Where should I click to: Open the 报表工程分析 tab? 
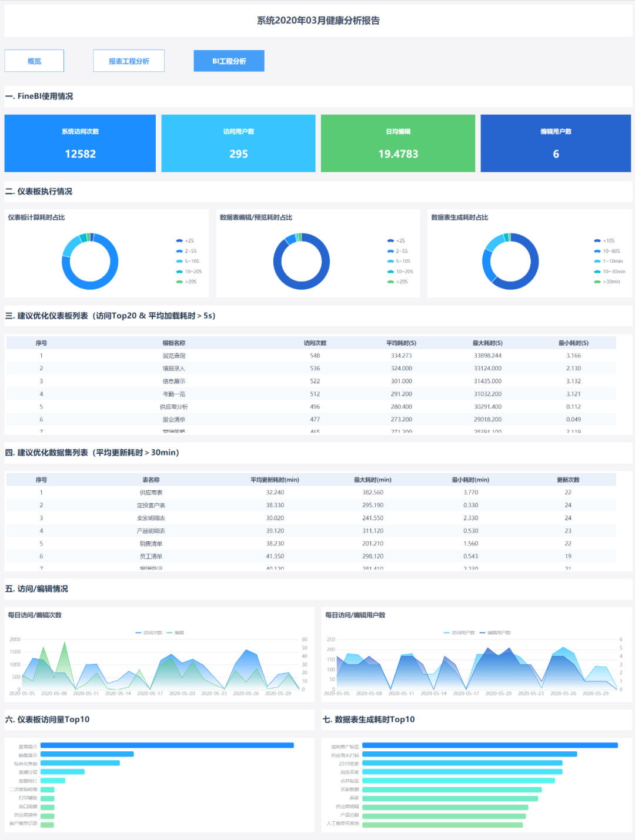129,61
